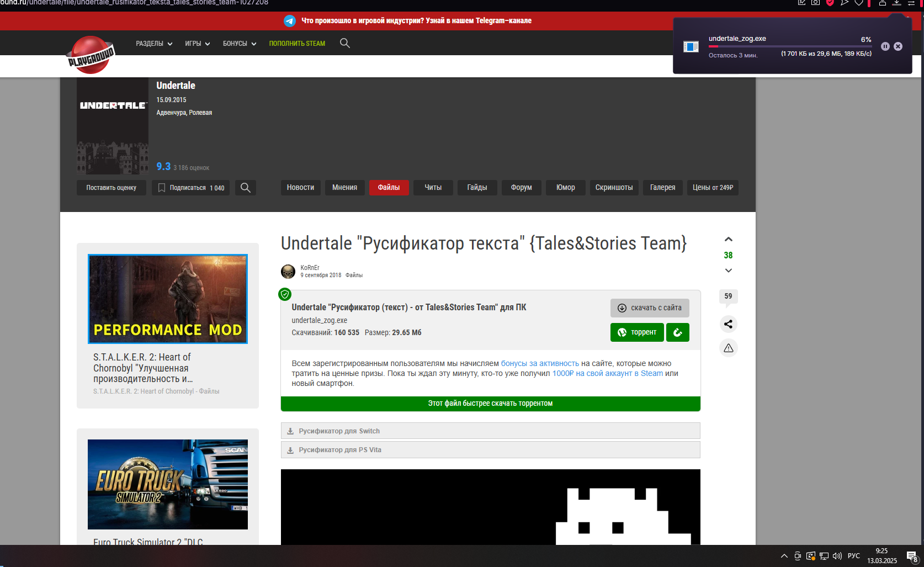Click the green magnet link button
Image resolution: width=924 pixels, height=567 pixels.
point(678,332)
